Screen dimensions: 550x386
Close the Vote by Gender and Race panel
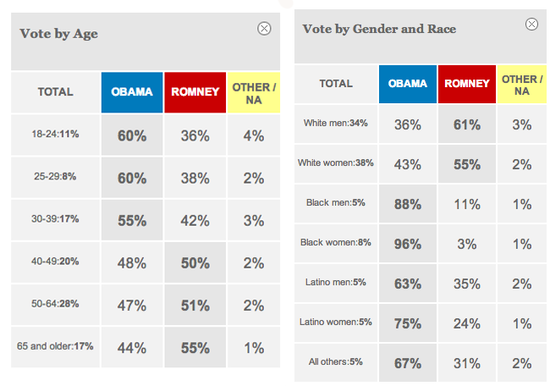[531, 24]
